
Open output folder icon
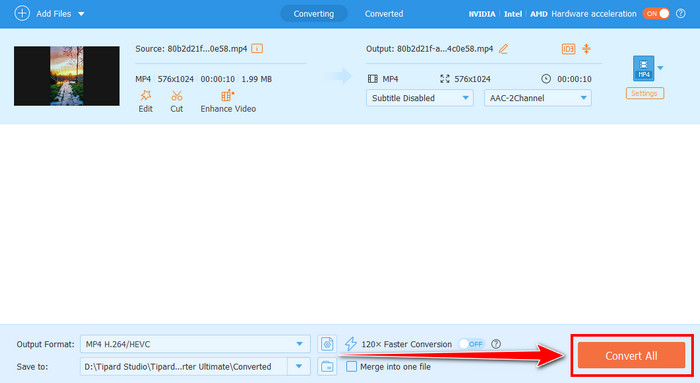coord(327,366)
